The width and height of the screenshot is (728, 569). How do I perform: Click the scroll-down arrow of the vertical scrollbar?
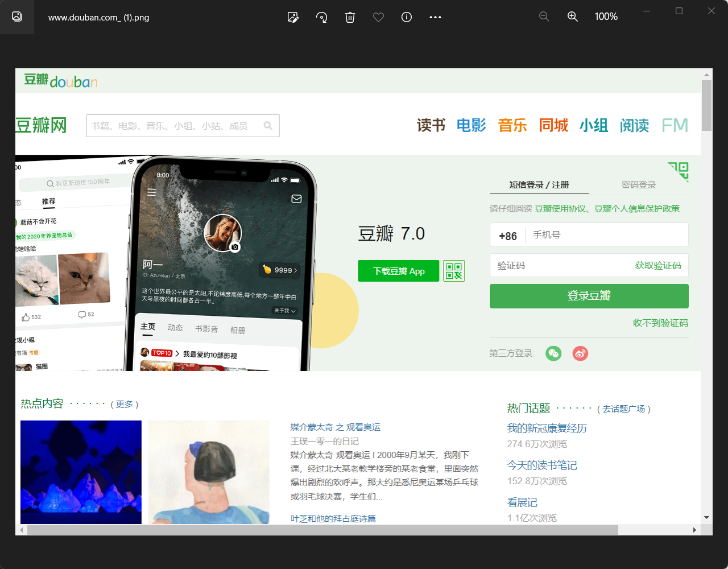[707, 518]
